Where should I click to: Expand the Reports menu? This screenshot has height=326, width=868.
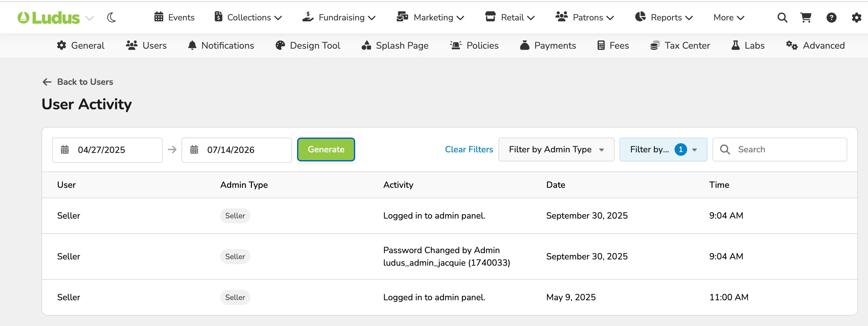point(664,18)
